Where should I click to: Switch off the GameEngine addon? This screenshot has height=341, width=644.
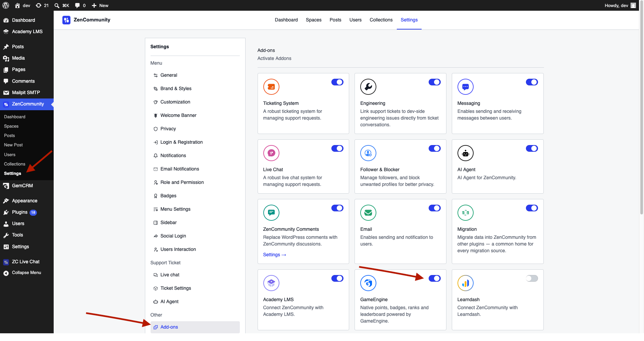point(435,278)
